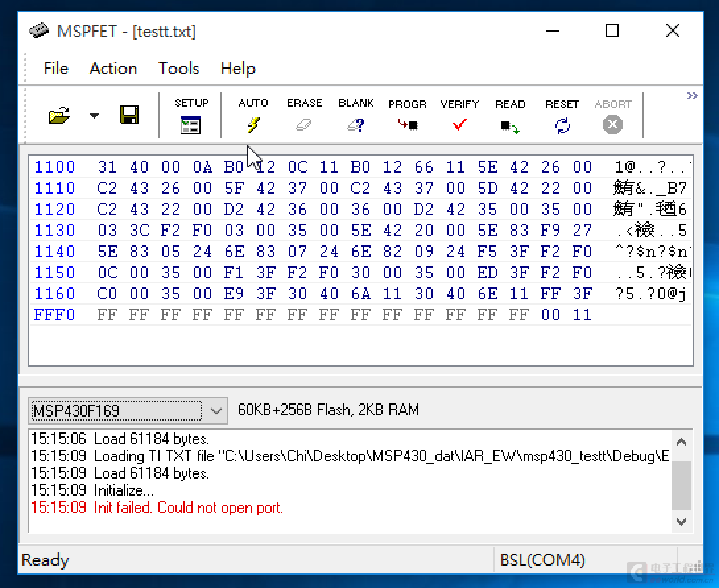Run AUTO programming with lightning icon
Image resolution: width=719 pixels, height=588 pixels.
click(x=253, y=115)
